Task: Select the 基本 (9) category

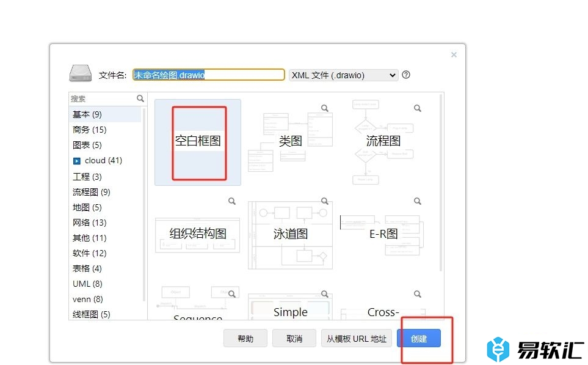Action: (x=105, y=114)
